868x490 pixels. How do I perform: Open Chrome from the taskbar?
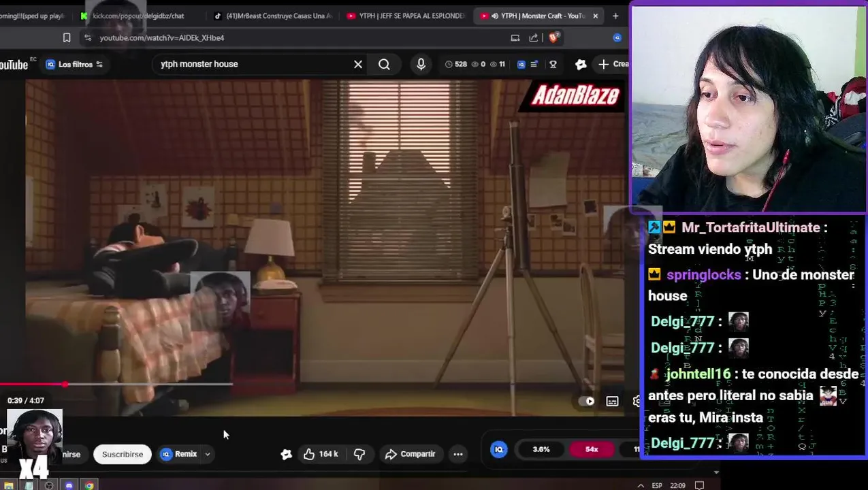(x=89, y=485)
